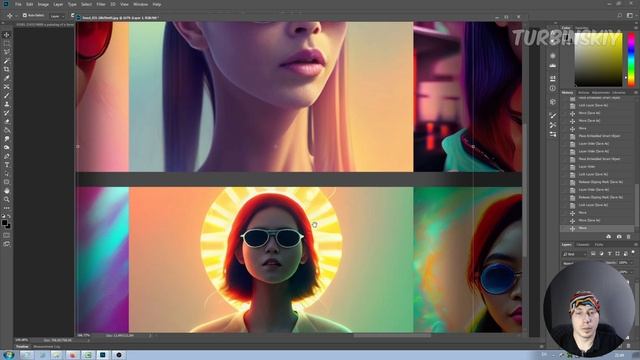Open the 3D cube panel icon
Viewport: 640px width, 360px height.
click(553, 102)
